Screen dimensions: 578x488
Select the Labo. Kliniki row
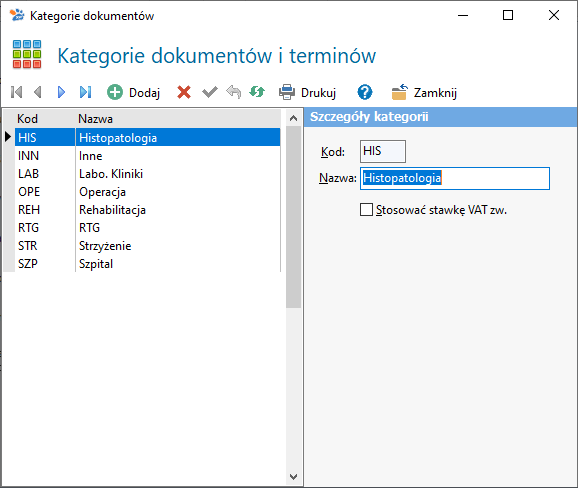click(x=147, y=174)
